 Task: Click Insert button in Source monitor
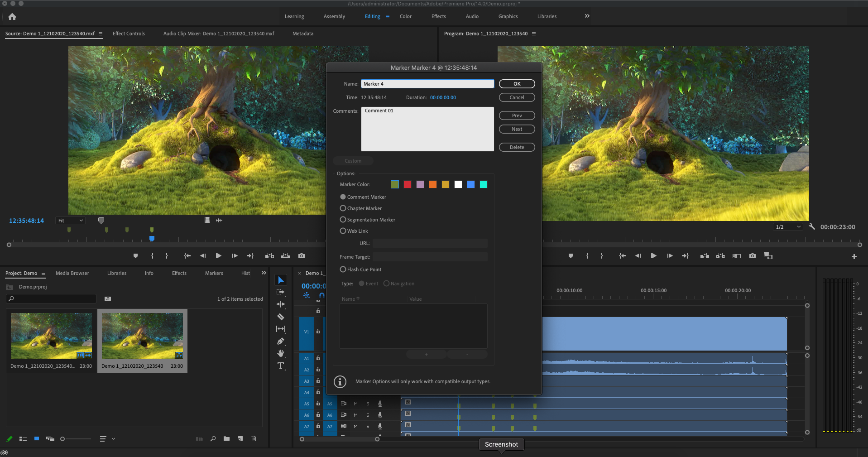pyautogui.click(x=269, y=256)
